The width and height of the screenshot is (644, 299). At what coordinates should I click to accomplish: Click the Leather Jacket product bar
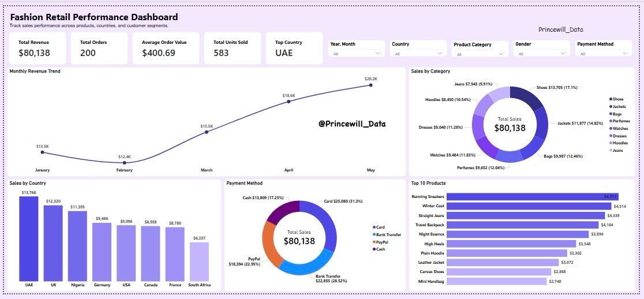(503, 263)
